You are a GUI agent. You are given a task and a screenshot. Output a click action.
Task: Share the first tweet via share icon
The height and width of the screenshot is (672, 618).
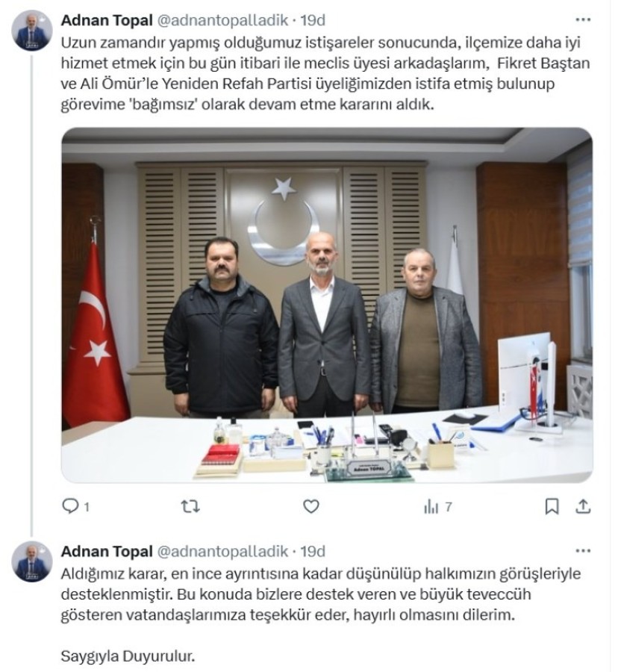583,506
